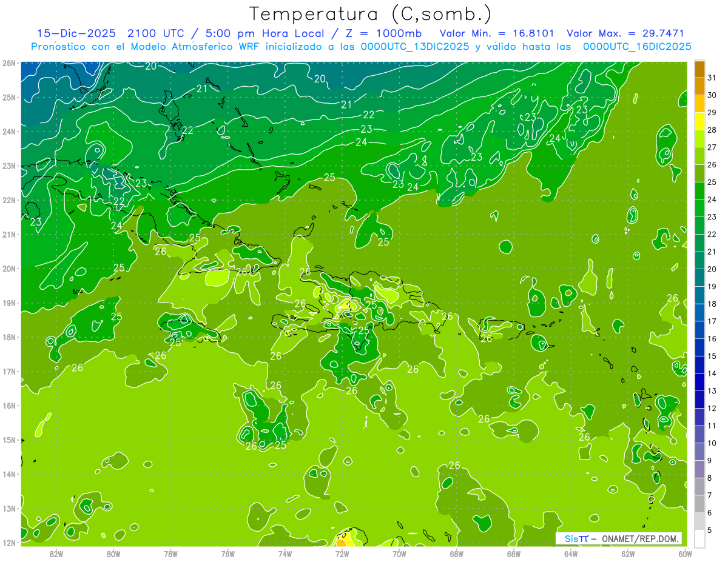Click longitude label '60W'
This screenshot has width=728, height=562.
click(685, 554)
